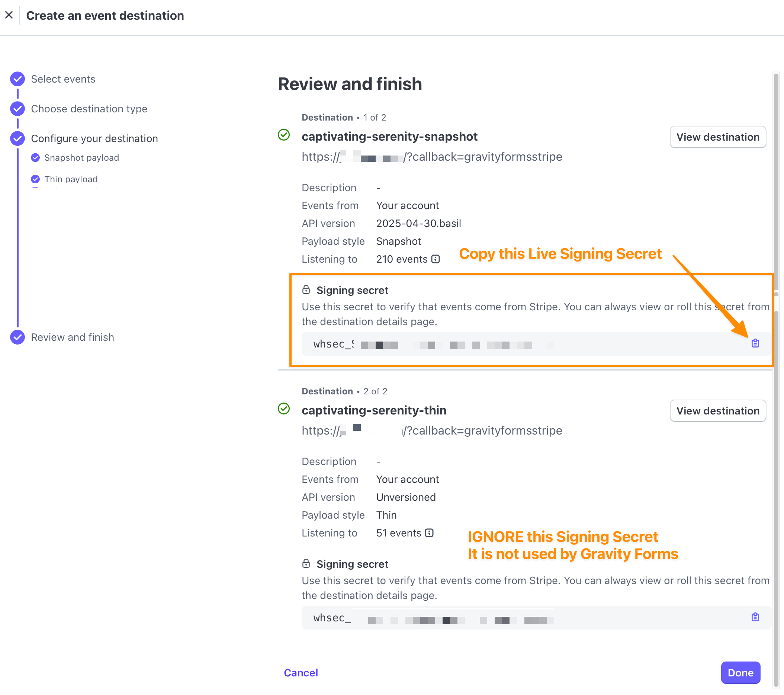Click the Done button
The height and width of the screenshot is (695, 784).
point(740,672)
